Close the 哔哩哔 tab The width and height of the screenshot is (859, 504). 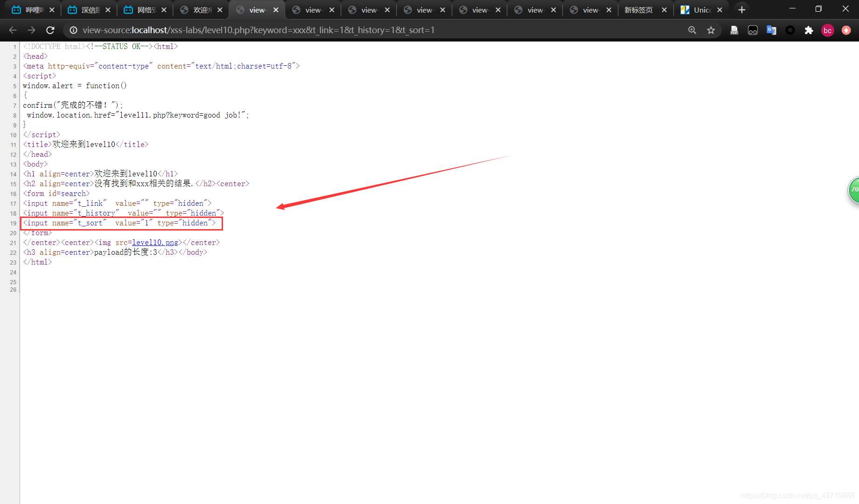pos(52,10)
